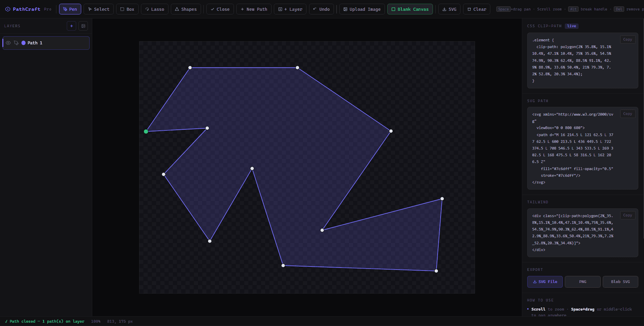Viewport: 644px width, 326px height.
Task: Click the live badge next to CSS CLIP-PATH
Action: coord(572,26)
